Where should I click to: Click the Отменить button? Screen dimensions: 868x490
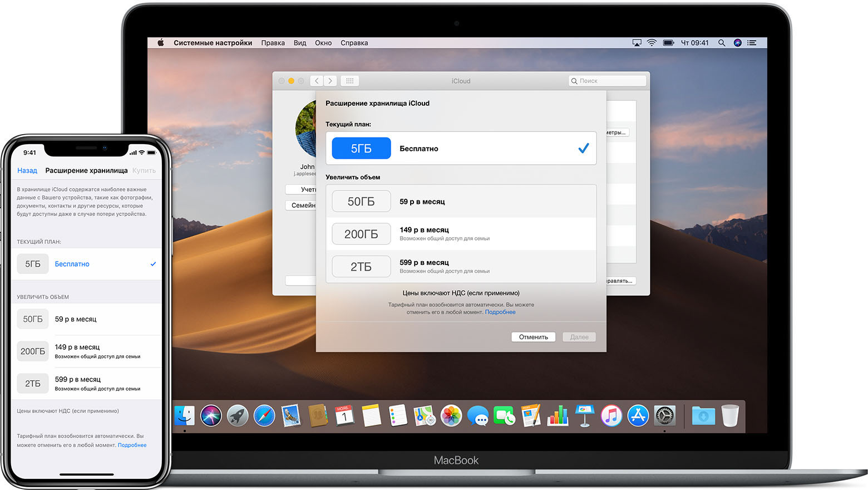533,337
